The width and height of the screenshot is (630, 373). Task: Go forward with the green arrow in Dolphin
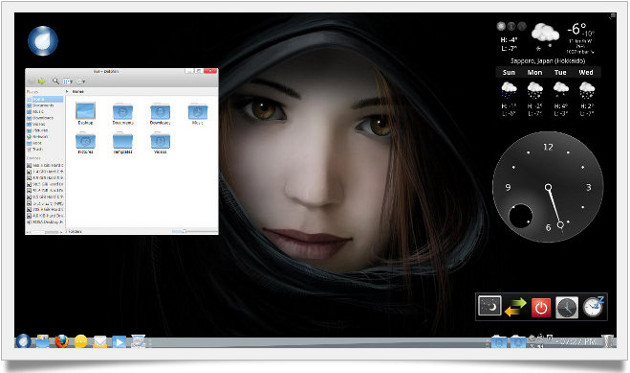pos(41,81)
